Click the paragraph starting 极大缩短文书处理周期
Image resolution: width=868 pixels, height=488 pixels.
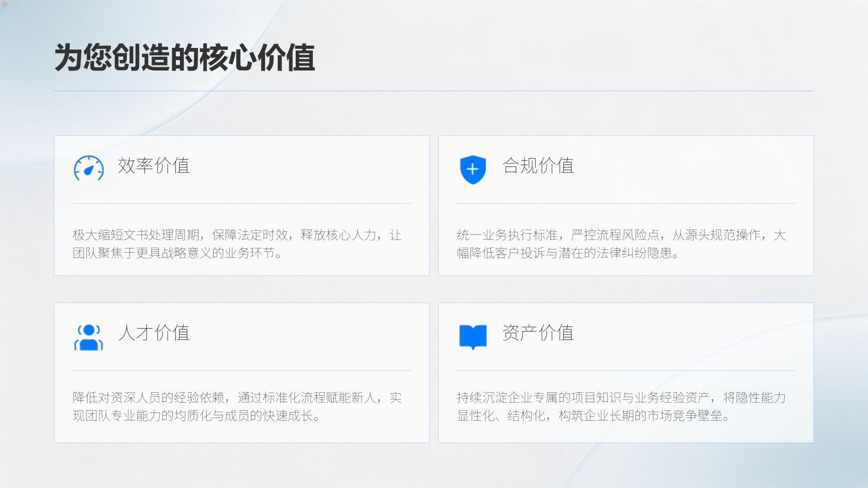pos(237,244)
